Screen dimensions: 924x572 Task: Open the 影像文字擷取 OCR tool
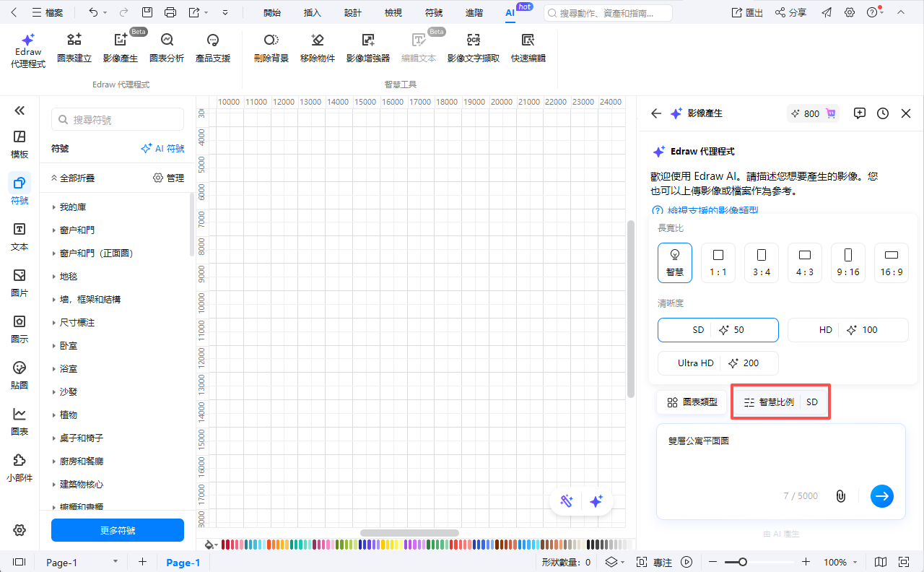point(473,41)
